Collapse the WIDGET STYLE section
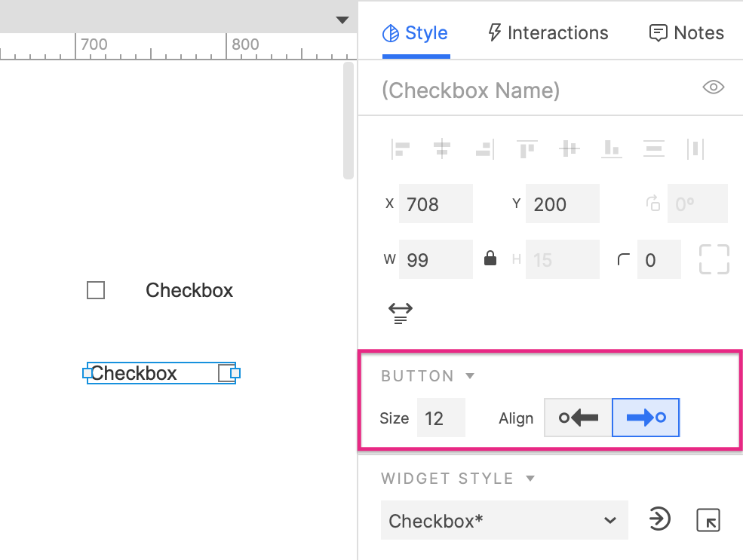This screenshot has height=560, width=743. 530,479
